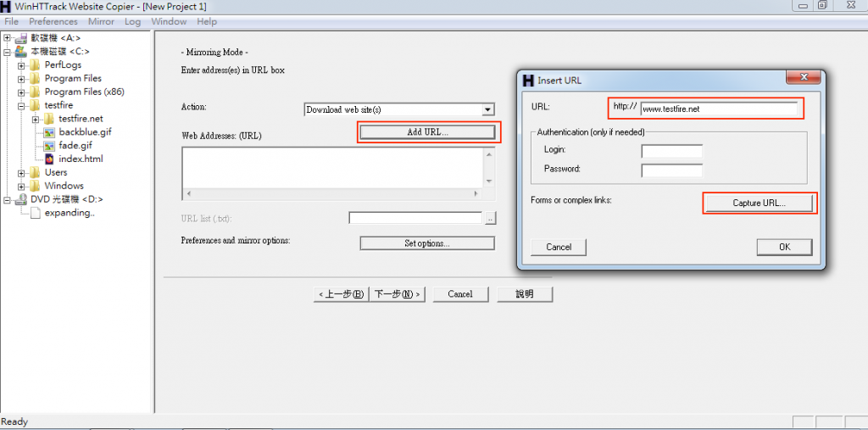Open the Help menu
The image size is (868, 430).
coord(207,21)
